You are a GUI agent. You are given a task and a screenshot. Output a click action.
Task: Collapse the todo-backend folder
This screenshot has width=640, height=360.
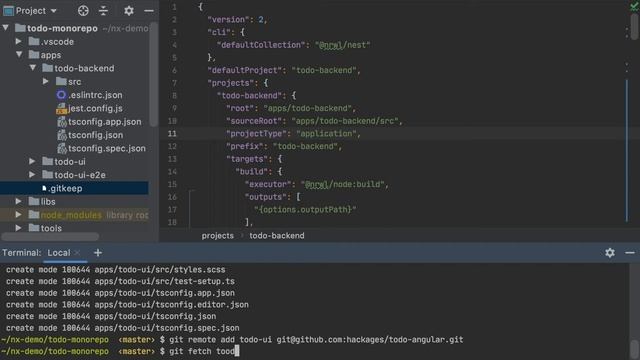pos(33,68)
